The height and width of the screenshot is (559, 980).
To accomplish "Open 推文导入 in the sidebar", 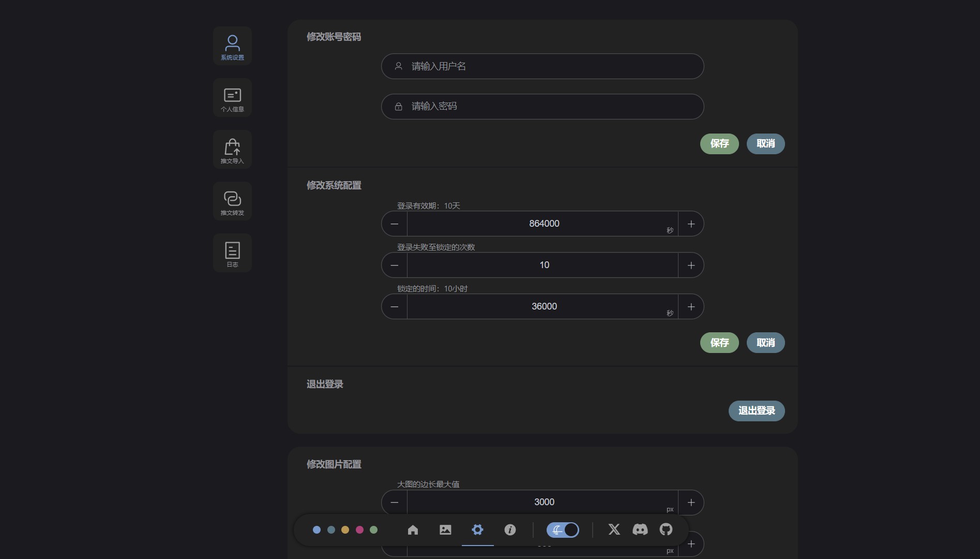I will point(232,150).
